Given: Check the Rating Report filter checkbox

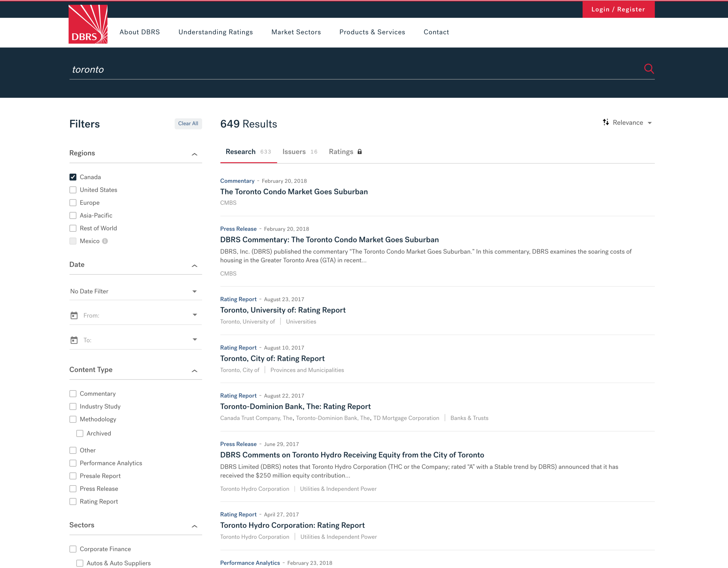Looking at the screenshot, I should point(73,501).
